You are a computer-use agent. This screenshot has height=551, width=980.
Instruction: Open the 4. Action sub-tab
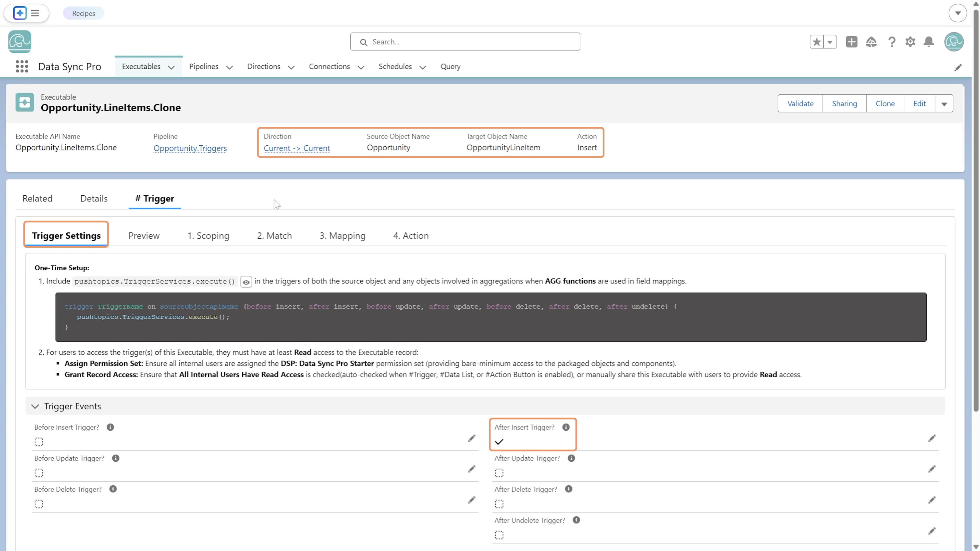click(411, 236)
